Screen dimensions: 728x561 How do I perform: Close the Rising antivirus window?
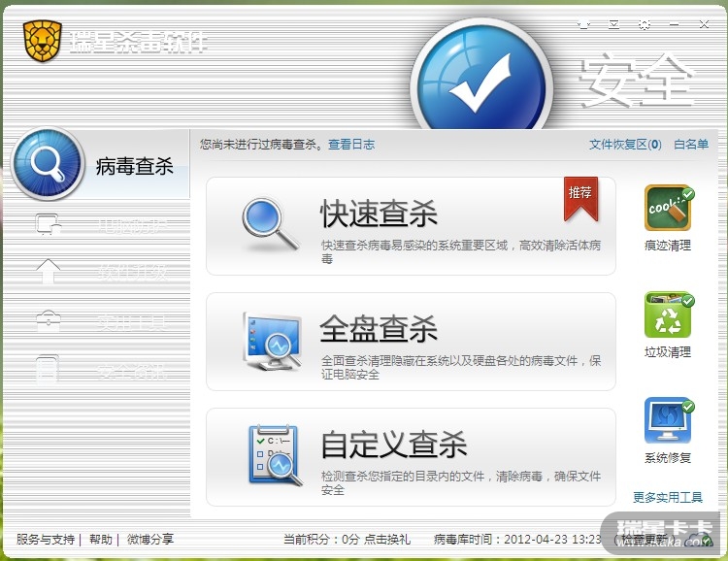coord(704,24)
